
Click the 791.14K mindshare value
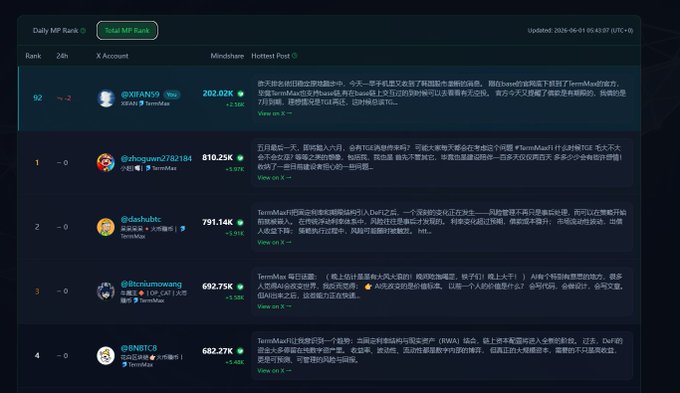pos(218,222)
